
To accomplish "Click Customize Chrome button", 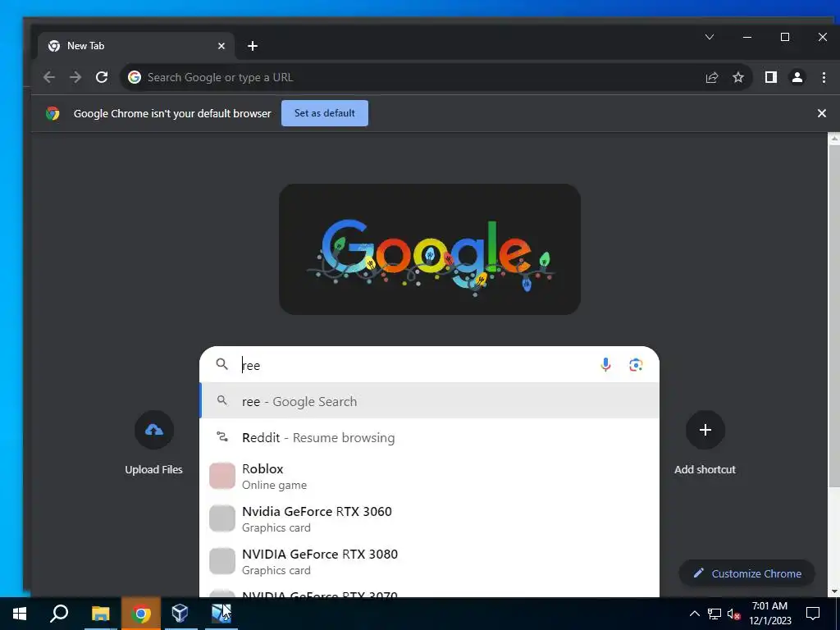I will [746, 573].
